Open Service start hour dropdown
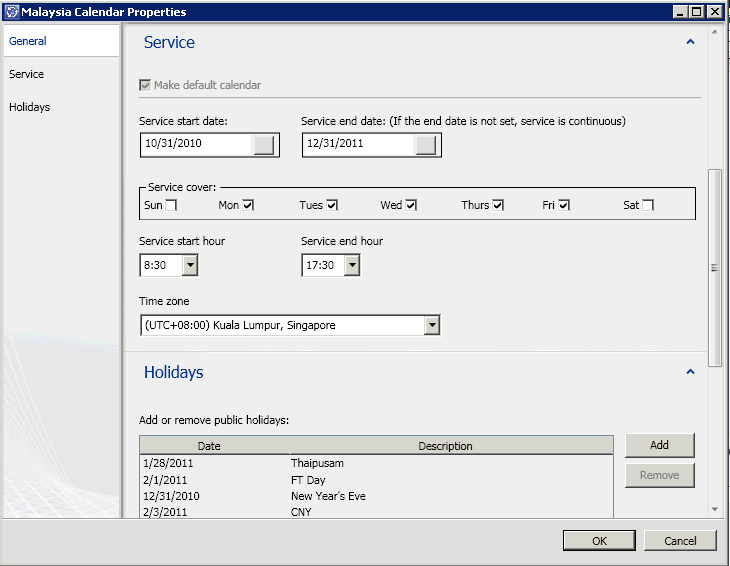730x566 pixels. pyautogui.click(x=189, y=265)
